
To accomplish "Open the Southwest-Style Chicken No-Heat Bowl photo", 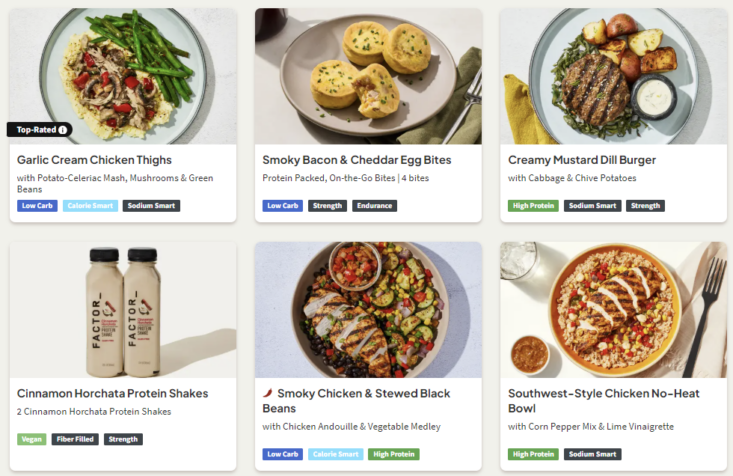I will point(613,309).
